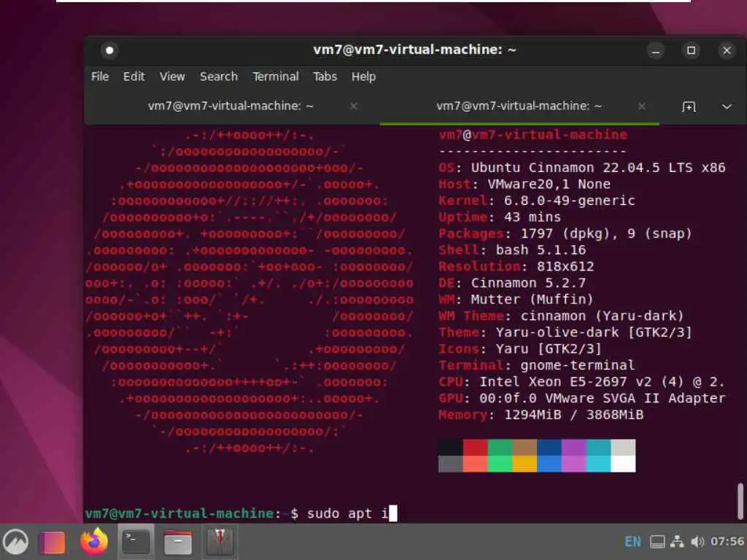The height and width of the screenshot is (560, 747).
Task: Open the clock showing 07:56
Action: 727,542
